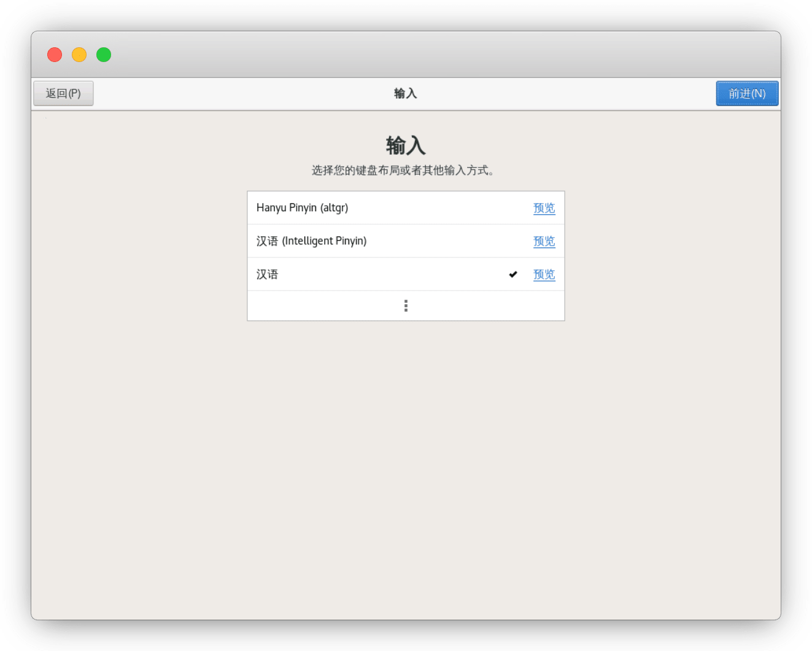Screen dimensions: 812x651
Task: Click the 选择您的键盘布局 subtitle text
Action: [403, 170]
